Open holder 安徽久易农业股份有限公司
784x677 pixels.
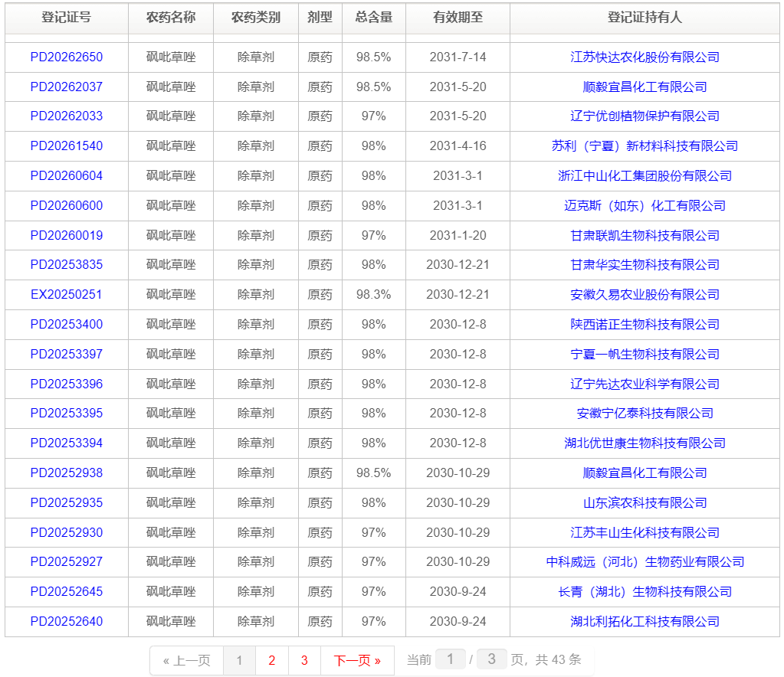[x=645, y=294]
